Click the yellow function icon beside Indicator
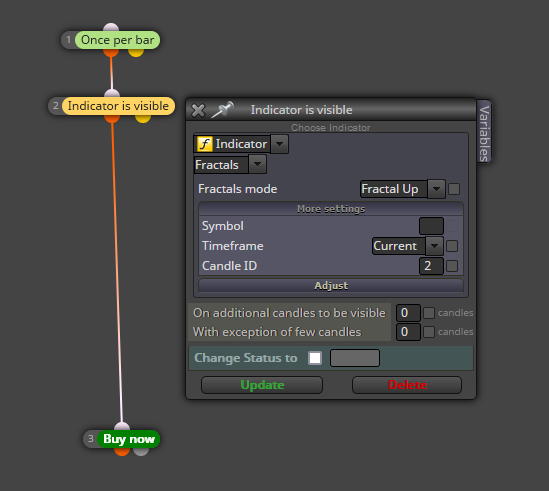The width and height of the screenshot is (549, 491). [205, 144]
